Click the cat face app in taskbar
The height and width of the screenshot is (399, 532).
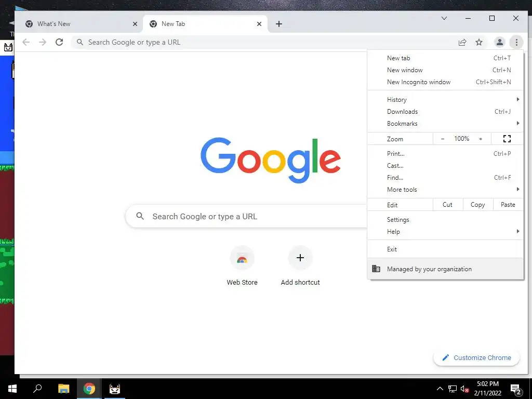click(x=115, y=389)
